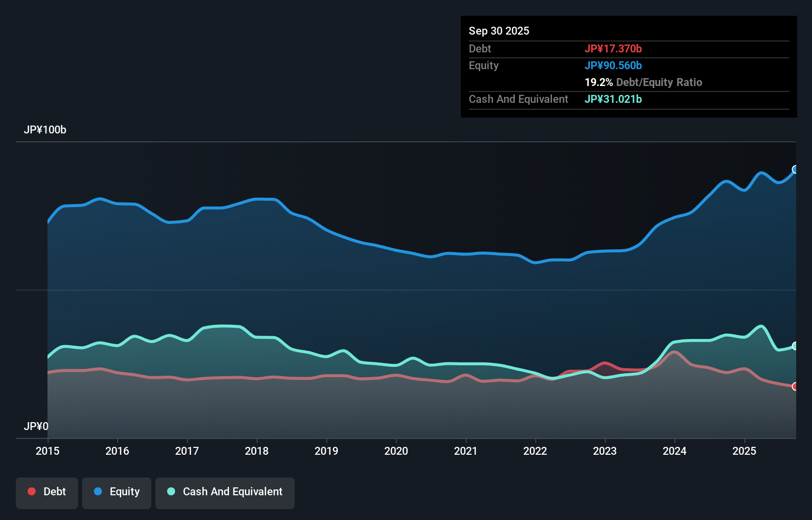This screenshot has height=520, width=812.
Task: Click the red Debt legend dot
Action: click(x=31, y=491)
